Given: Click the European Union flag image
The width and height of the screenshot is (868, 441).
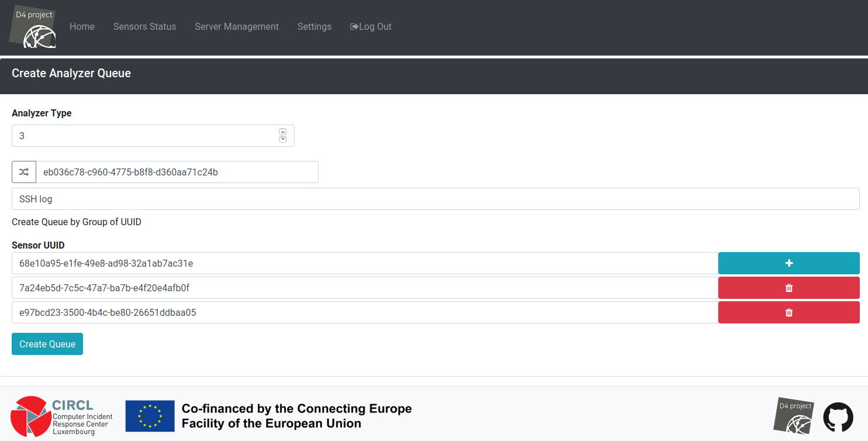Looking at the screenshot, I should point(150,416).
